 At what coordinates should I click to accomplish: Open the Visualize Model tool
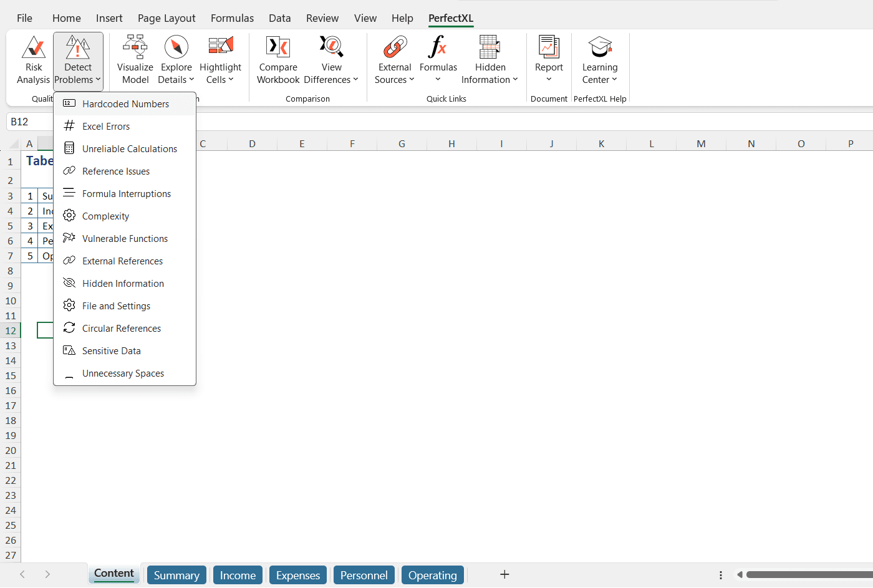(135, 59)
